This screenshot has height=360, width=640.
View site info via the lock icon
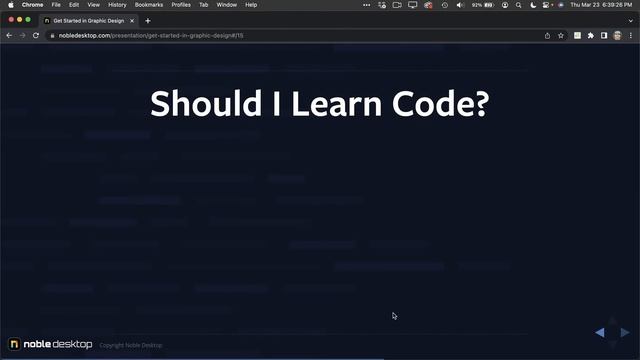pos(52,36)
